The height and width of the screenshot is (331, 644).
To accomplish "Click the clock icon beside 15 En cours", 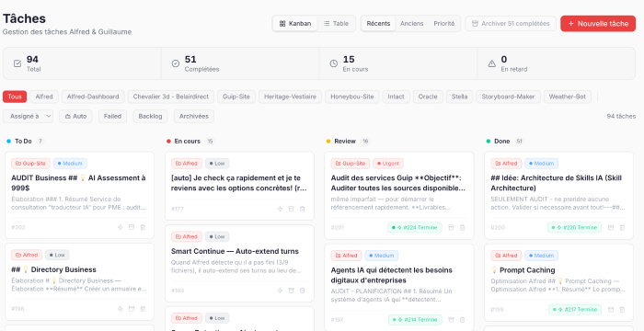I will [333, 63].
